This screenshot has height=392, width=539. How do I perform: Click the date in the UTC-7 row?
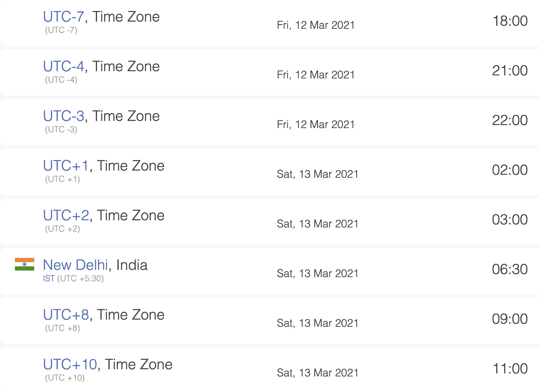coord(316,25)
